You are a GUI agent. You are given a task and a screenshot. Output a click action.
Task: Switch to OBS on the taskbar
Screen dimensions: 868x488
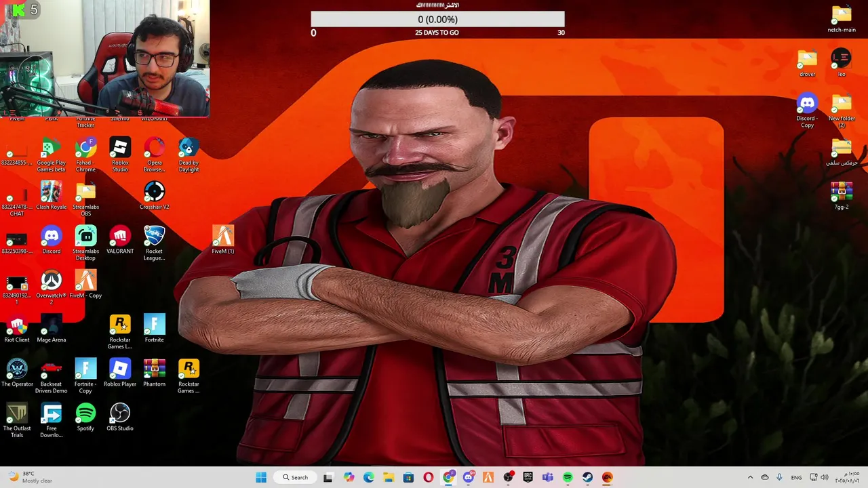508,477
